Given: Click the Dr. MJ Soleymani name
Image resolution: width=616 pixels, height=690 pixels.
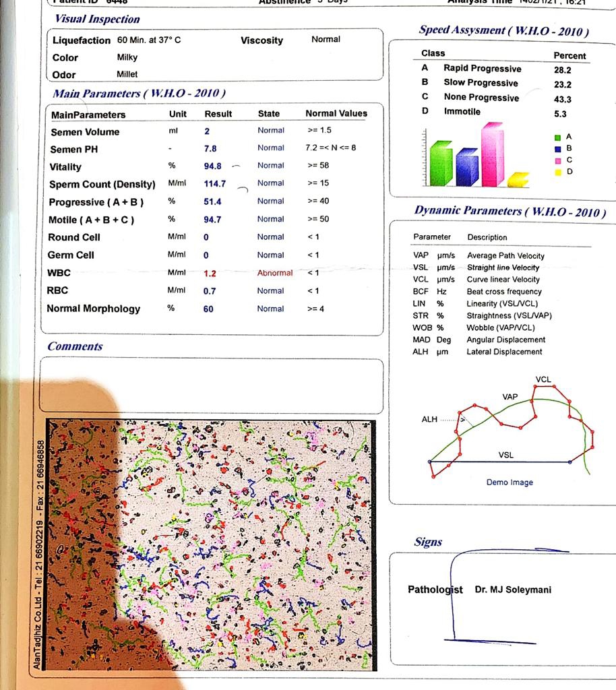Looking at the screenshot, I should pyautogui.click(x=513, y=590).
